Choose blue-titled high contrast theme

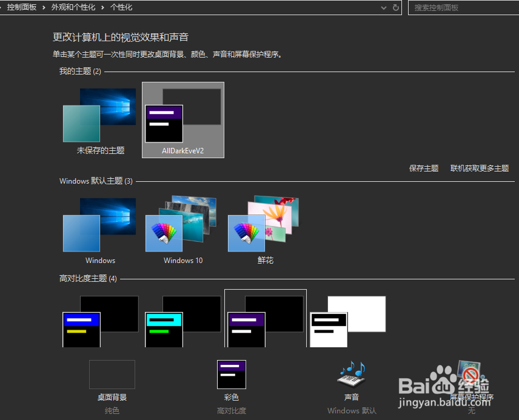(101, 321)
